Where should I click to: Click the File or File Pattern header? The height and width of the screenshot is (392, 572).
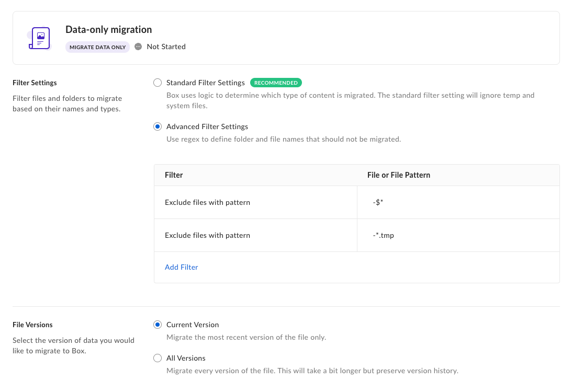pos(398,175)
